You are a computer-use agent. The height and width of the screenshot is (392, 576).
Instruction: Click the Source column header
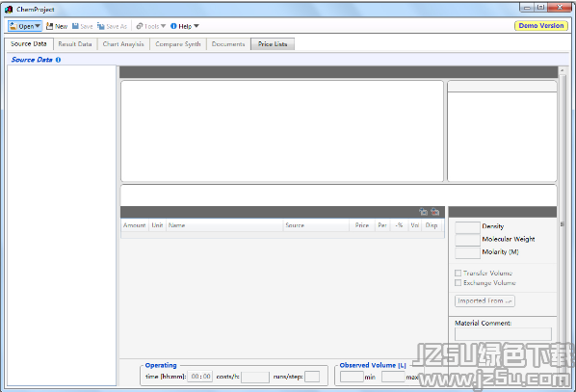316,225
